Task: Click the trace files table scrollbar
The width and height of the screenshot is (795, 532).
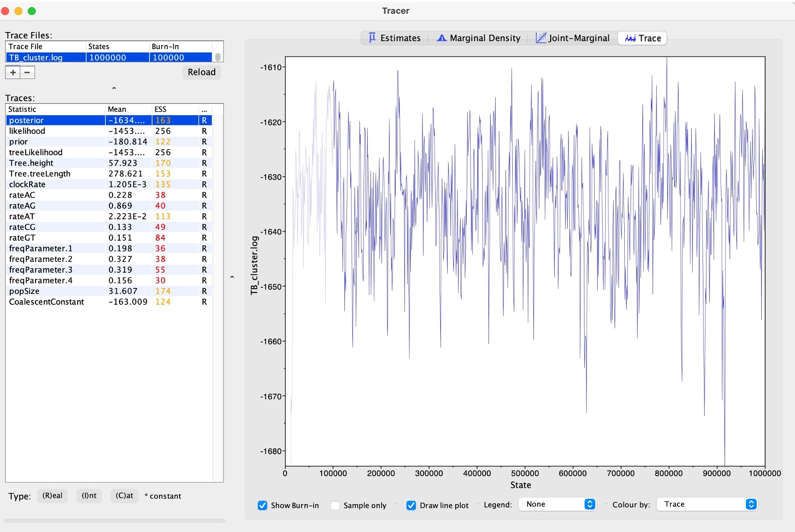Action: pos(218,57)
